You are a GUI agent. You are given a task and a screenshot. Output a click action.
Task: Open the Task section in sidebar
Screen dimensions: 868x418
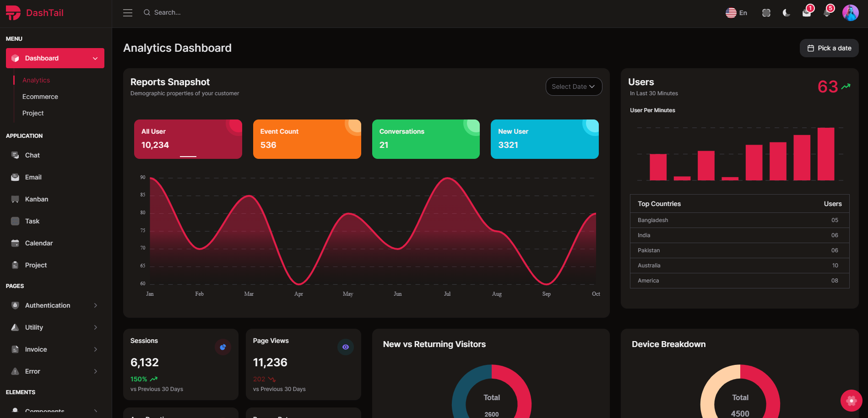point(32,221)
